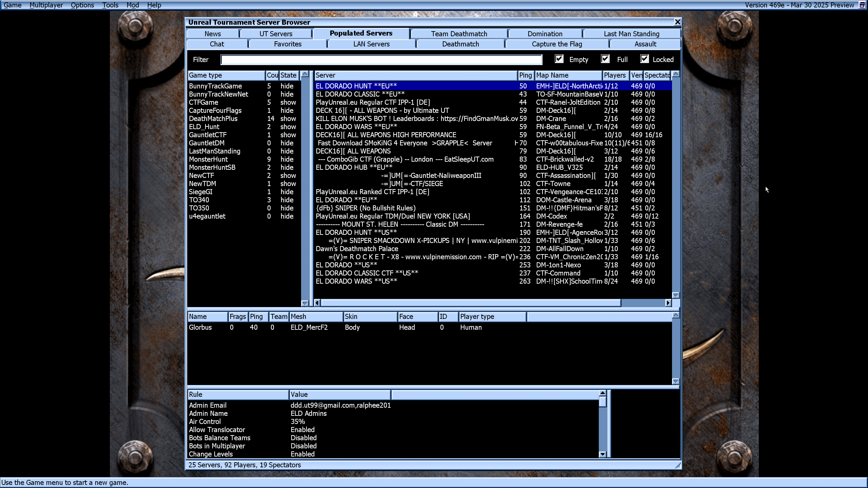Close the Unreal Tournament Server Browser window

click(x=677, y=22)
